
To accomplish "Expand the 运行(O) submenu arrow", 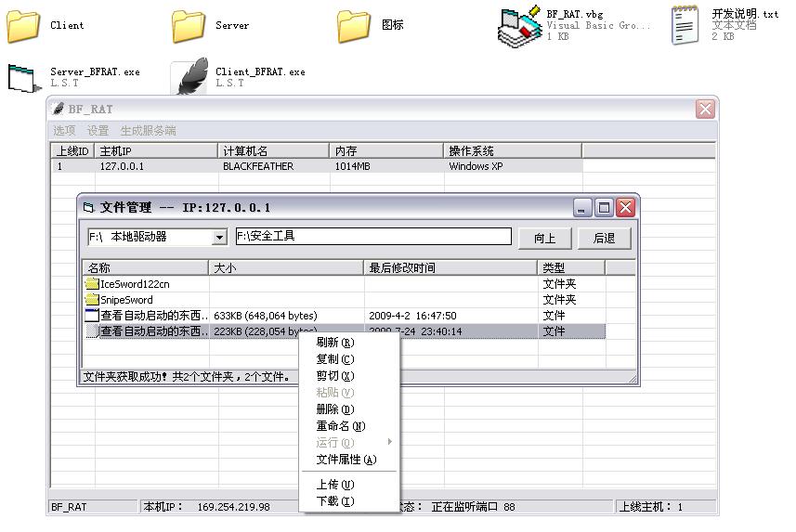I will [x=389, y=442].
